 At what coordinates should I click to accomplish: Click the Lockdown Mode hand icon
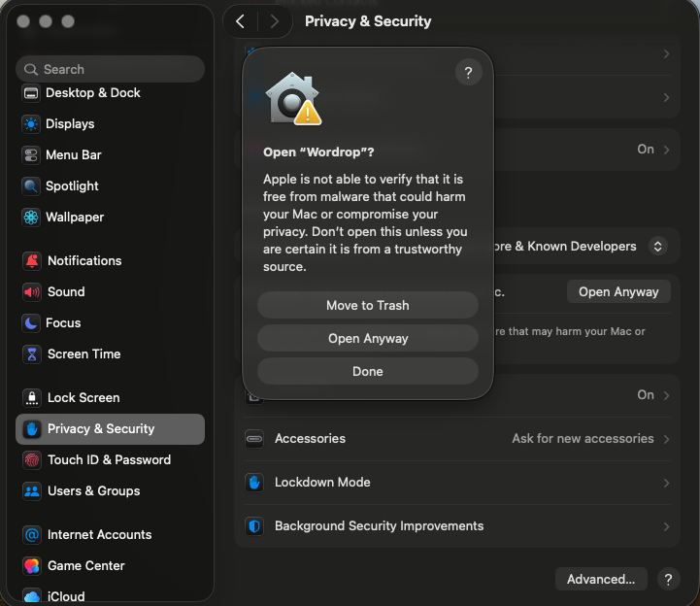pyautogui.click(x=254, y=483)
